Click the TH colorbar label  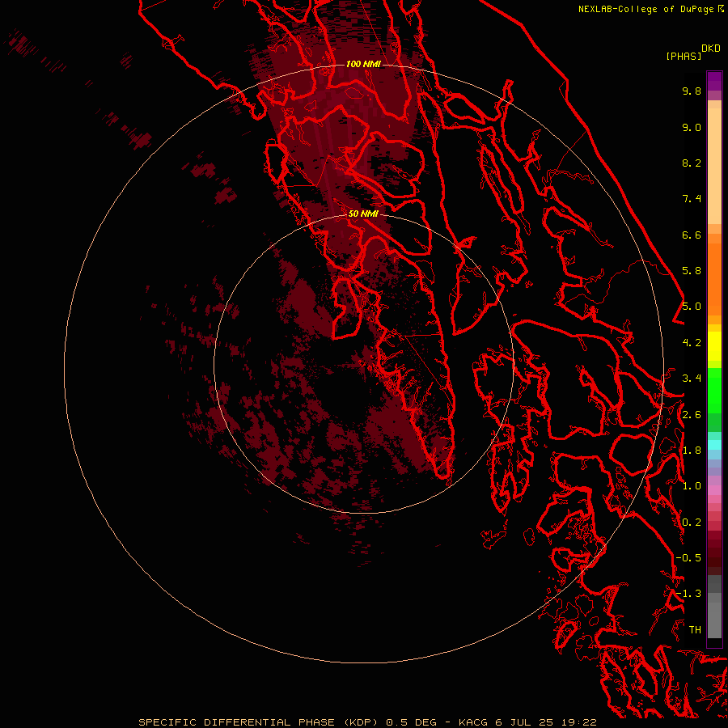[x=695, y=630]
